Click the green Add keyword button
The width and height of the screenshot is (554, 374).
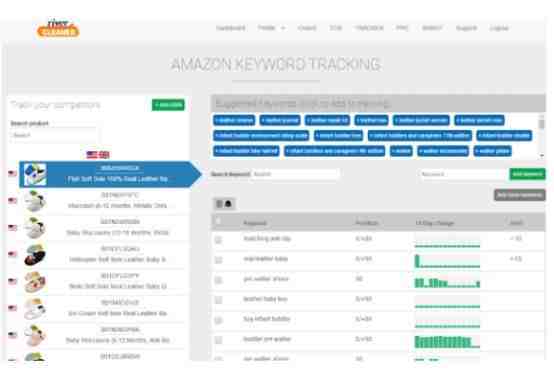coord(527,174)
